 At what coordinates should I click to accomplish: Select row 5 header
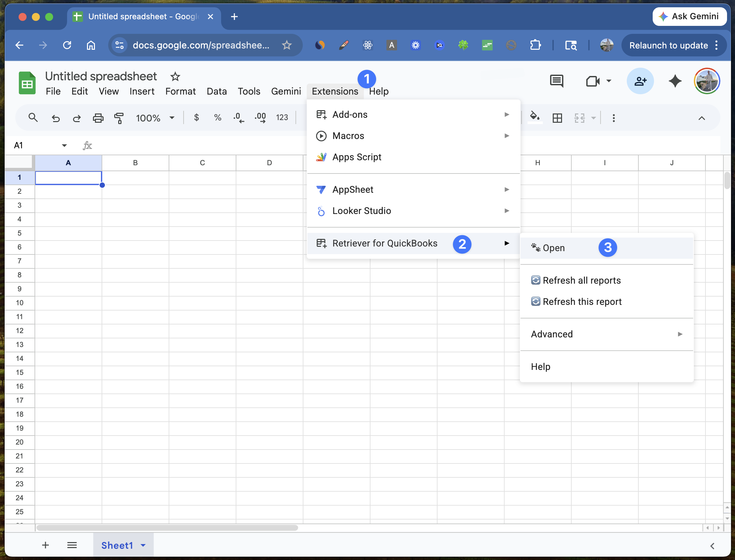click(19, 233)
